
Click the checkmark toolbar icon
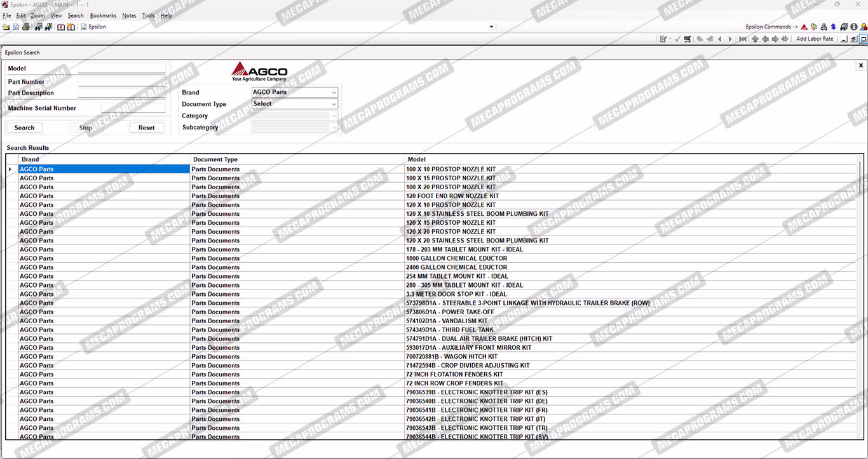tap(677, 39)
